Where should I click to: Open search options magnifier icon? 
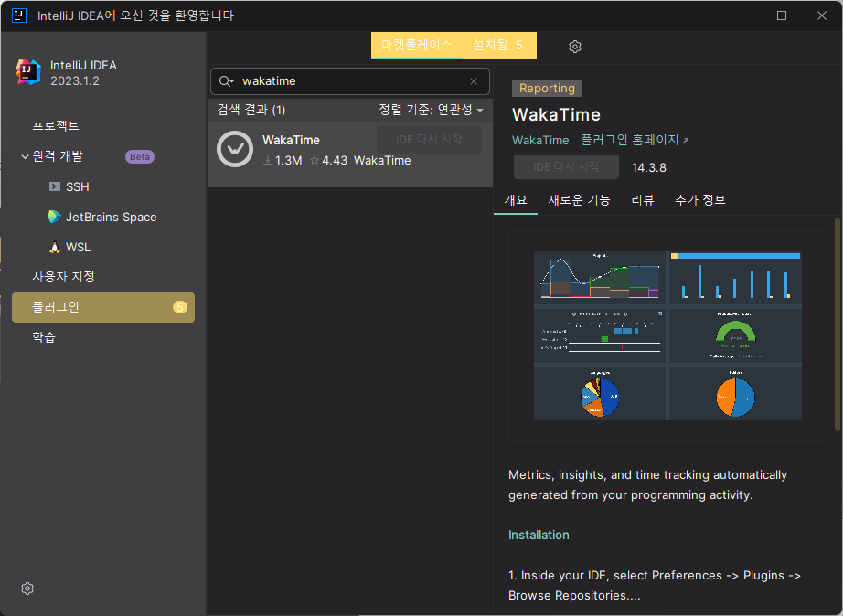pyautogui.click(x=226, y=81)
